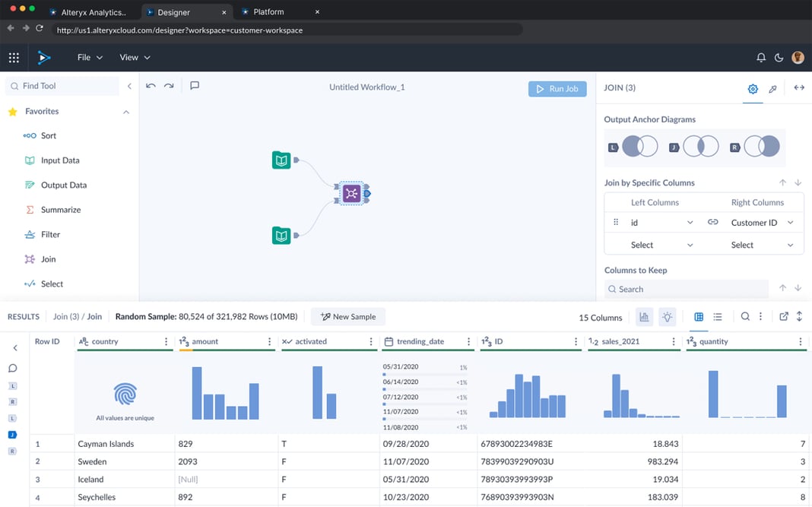Select the Input Data tool
The image size is (812, 507).
(60, 160)
